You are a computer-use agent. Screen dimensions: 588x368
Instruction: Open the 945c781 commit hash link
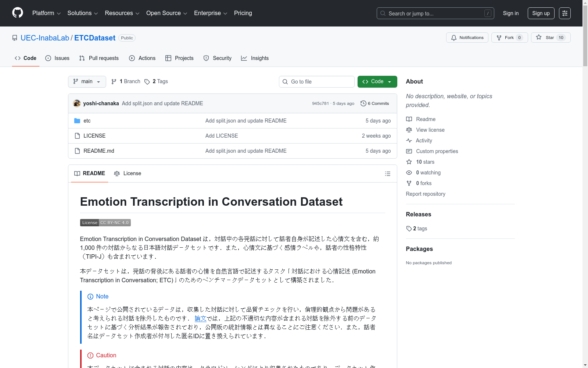tap(320, 103)
